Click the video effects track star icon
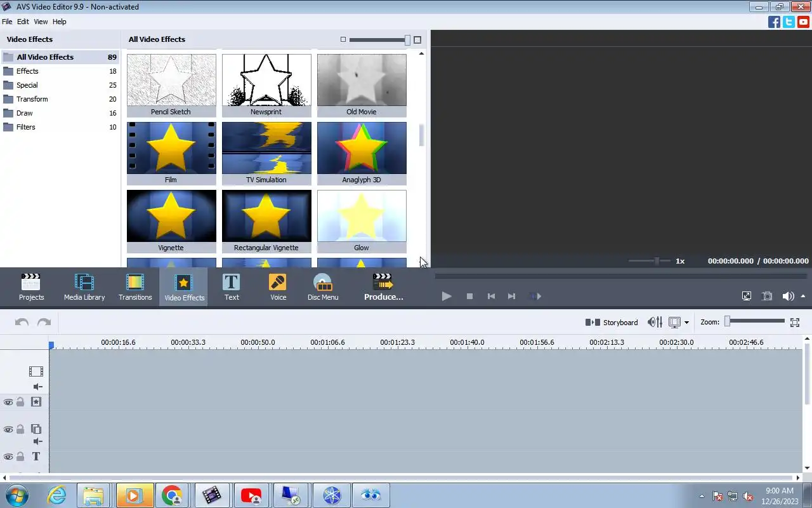The image size is (812, 508). click(36, 402)
